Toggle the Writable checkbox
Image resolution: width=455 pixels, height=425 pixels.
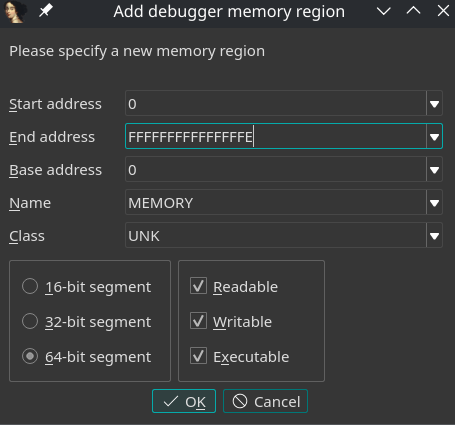tap(198, 321)
